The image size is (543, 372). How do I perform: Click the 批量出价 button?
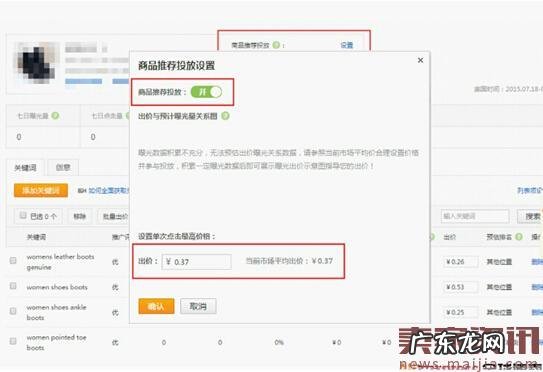pos(114,216)
